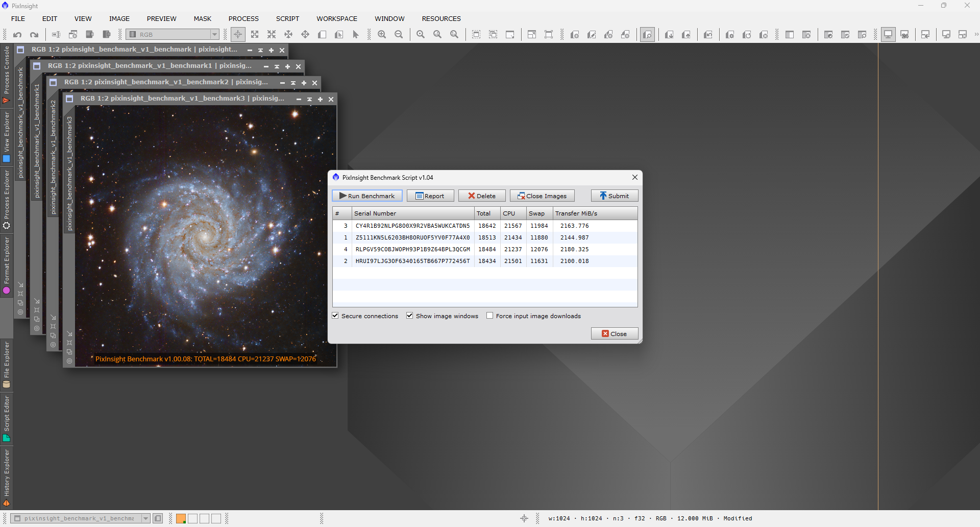980x527 pixels.
Task: Open the PROCESS menu
Action: pyautogui.click(x=243, y=18)
